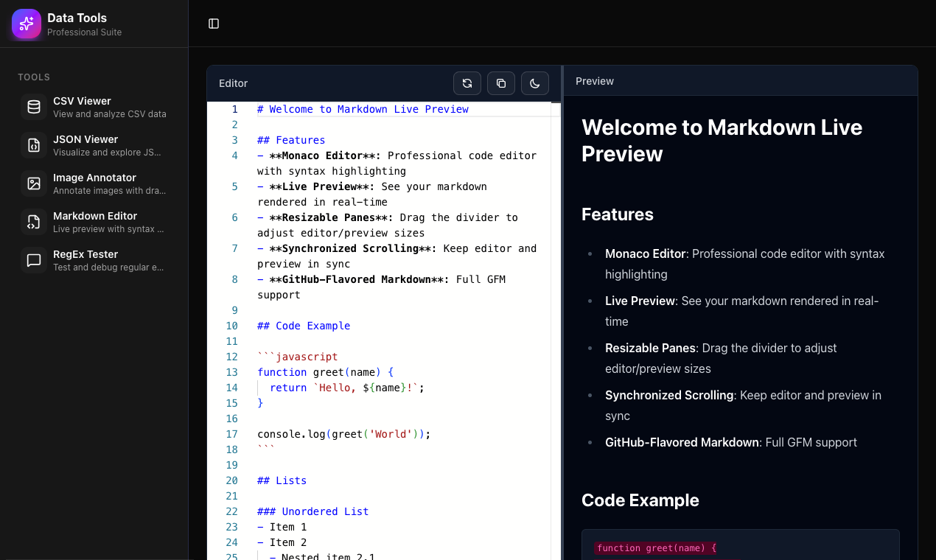
Task: Collapse the sidebar with the panel icon
Action: click(x=214, y=23)
